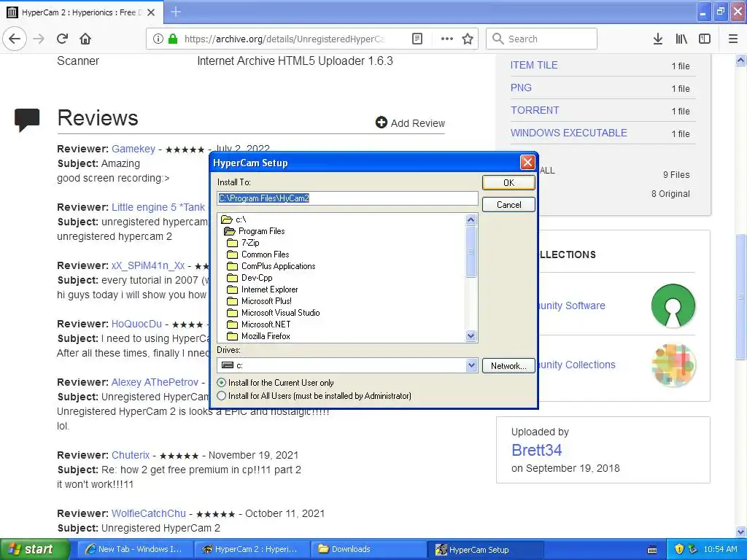Select the c:\ open folder in tree

[234, 219]
